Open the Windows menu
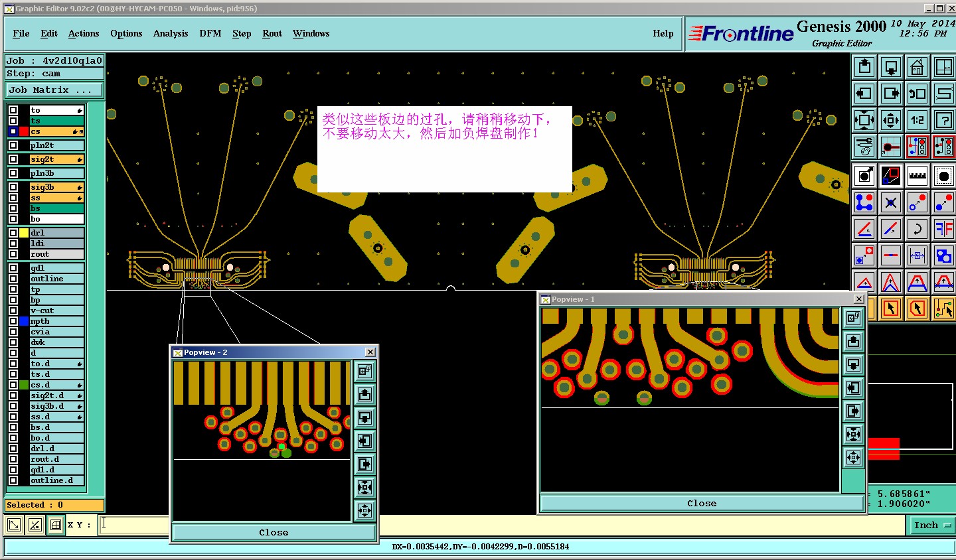The image size is (956, 560). (x=311, y=33)
